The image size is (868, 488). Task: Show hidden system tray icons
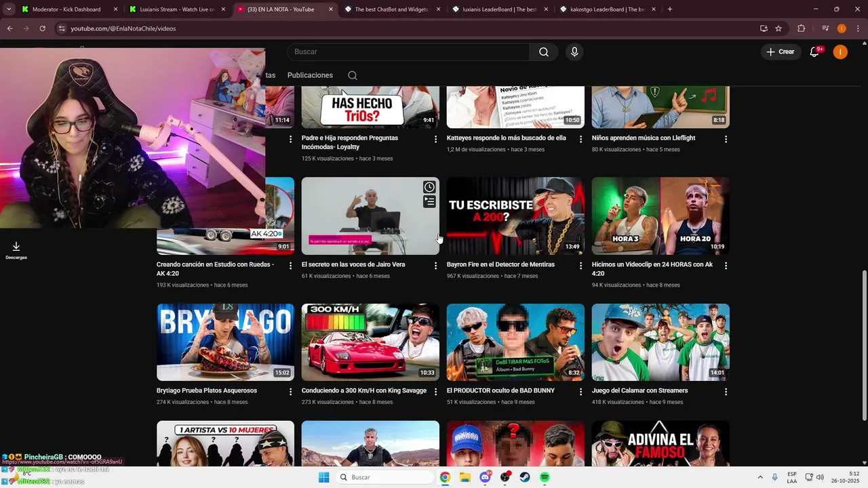tap(759, 477)
